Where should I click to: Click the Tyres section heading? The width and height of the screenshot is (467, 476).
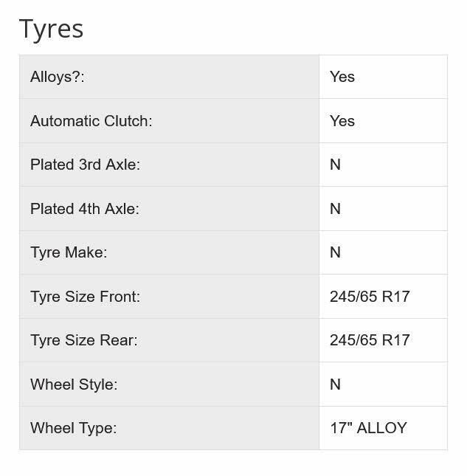(51, 30)
